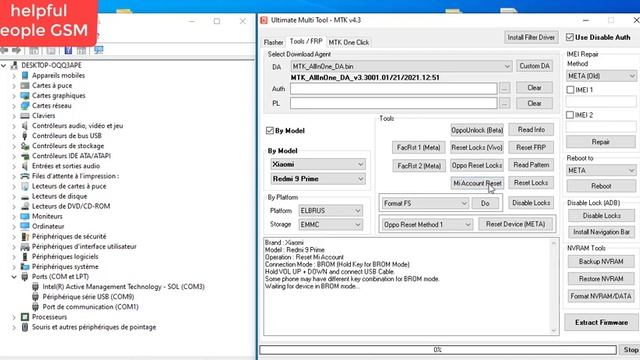Click the Cartes à puce category icon
Viewport: 640px width, 360px height.
coord(25,86)
